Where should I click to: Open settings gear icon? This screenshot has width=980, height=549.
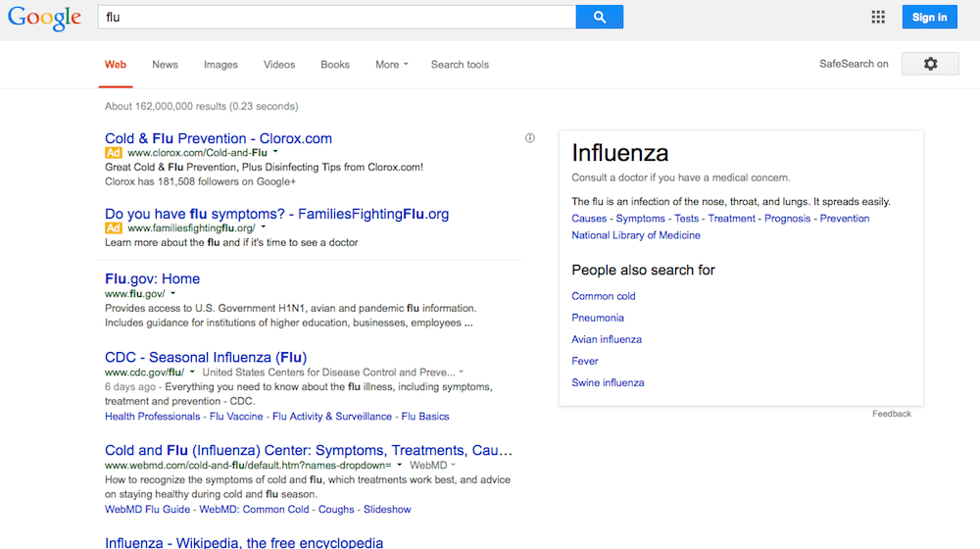(930, 64)
